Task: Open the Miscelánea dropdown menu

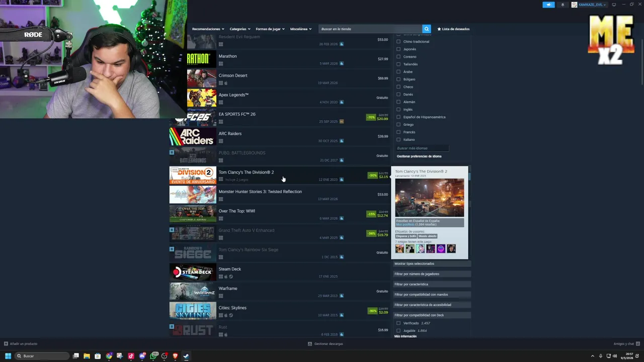Action: [300, 29]
